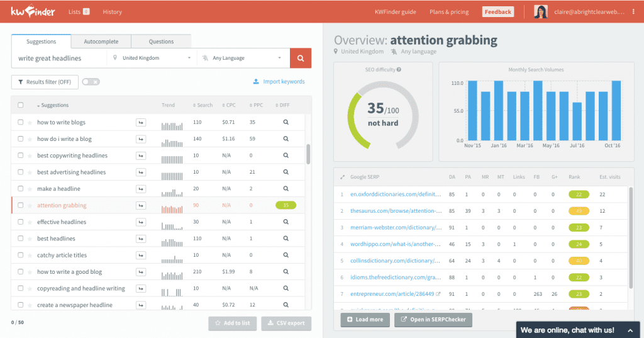Switch to the Autocomplete tab
This screenshot has height=338, width=644.
[x=101, y=42]
